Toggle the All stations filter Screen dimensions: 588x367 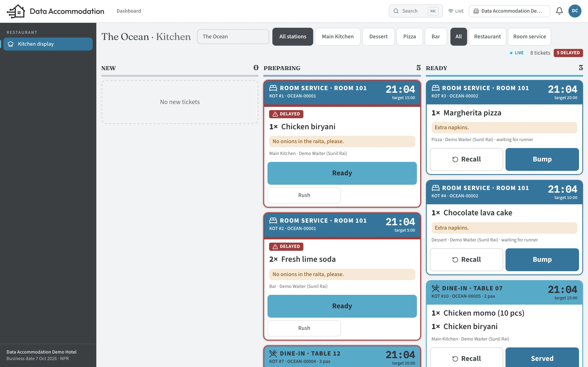[293, 37]
